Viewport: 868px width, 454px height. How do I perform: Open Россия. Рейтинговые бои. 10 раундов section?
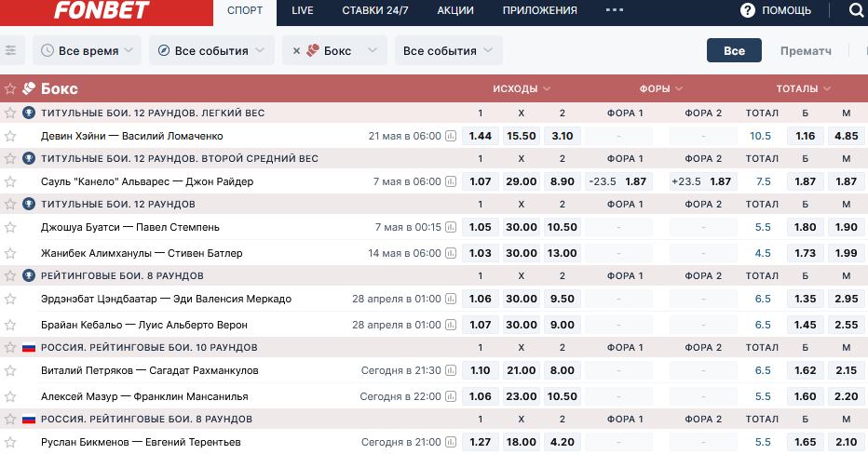[149, 348]
